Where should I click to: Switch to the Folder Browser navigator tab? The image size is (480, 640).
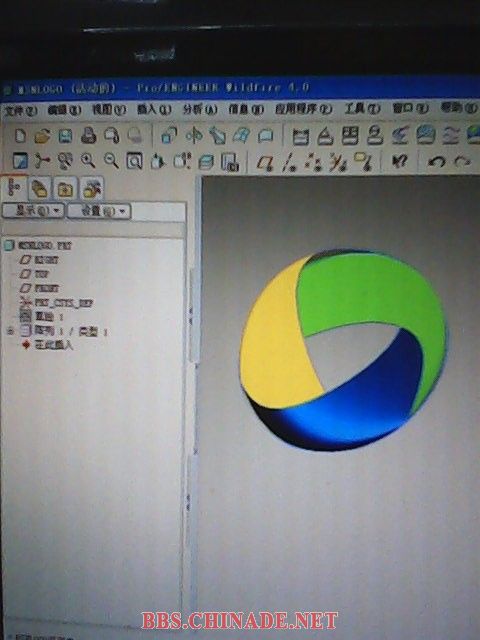40,189
